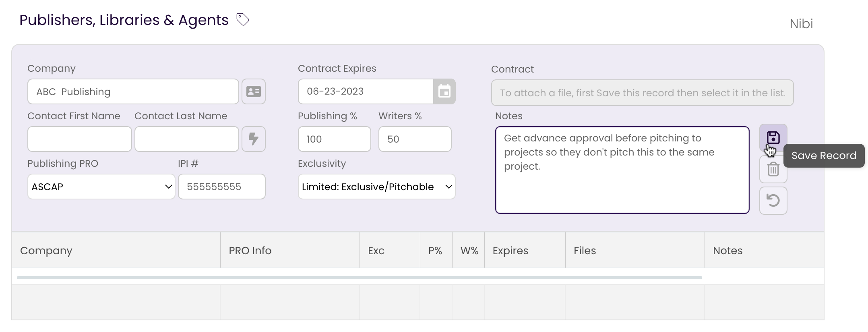Open the contact card icon next to Company
The width and height of the screenshot is (868, 332).
[x=254, y=91]
